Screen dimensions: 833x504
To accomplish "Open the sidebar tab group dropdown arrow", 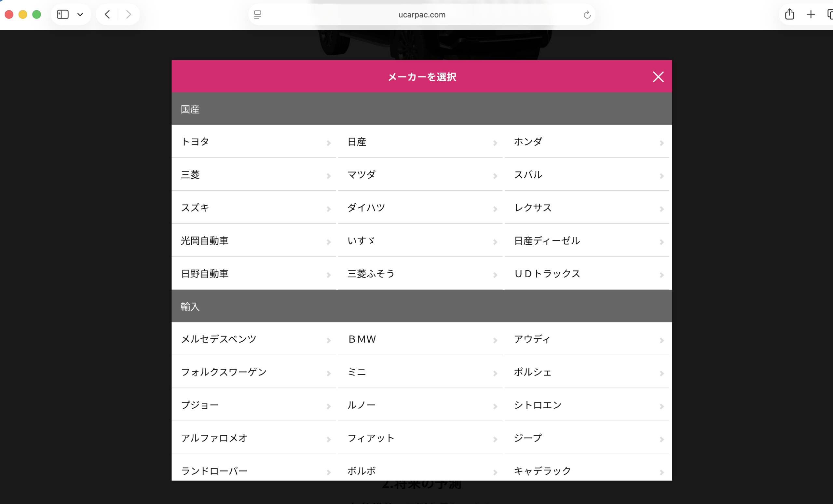I will click(x=80, y=15).
